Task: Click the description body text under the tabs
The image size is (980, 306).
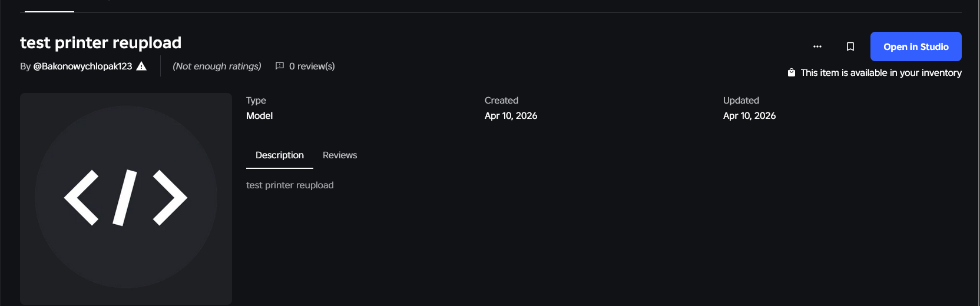Action: tap(290, 185)
